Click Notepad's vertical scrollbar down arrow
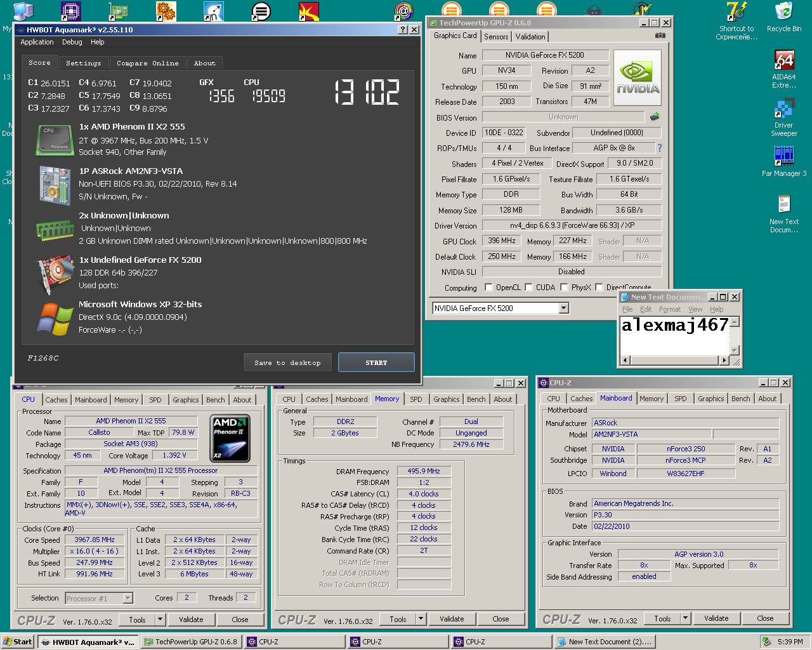 point(735,350)
